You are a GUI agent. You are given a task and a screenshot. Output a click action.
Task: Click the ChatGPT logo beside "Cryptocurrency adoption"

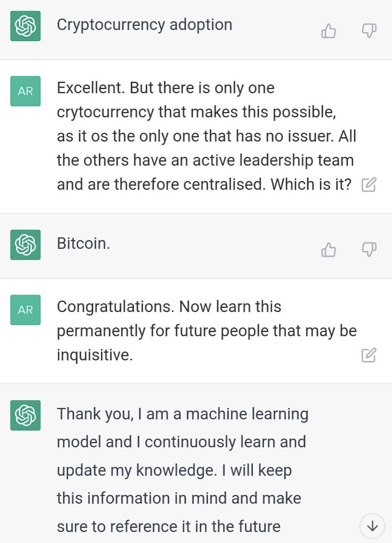pos(25,26)
